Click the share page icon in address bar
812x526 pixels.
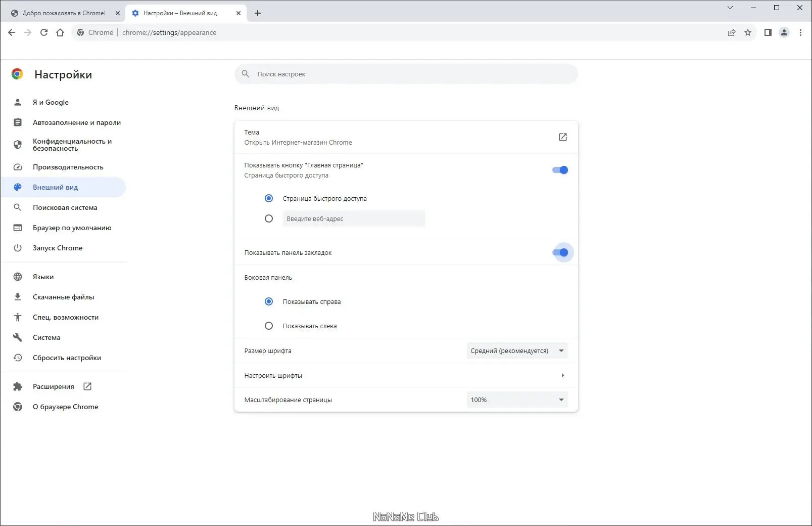pyautogui.click(x=732, y=32)
